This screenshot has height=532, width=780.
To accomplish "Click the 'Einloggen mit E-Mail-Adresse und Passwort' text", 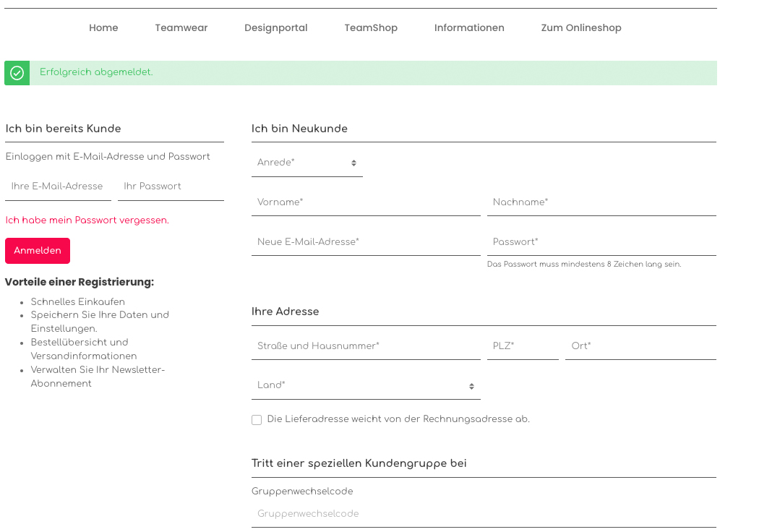I will coord(108,157).
